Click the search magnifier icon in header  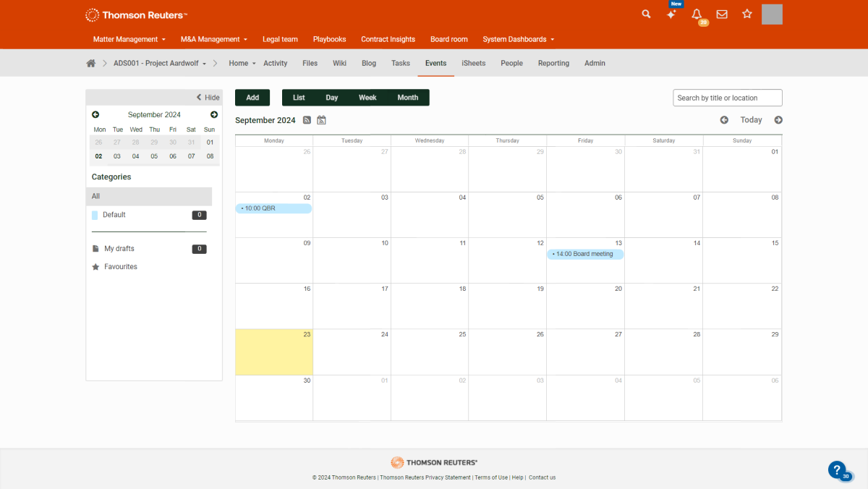(646, 14)
